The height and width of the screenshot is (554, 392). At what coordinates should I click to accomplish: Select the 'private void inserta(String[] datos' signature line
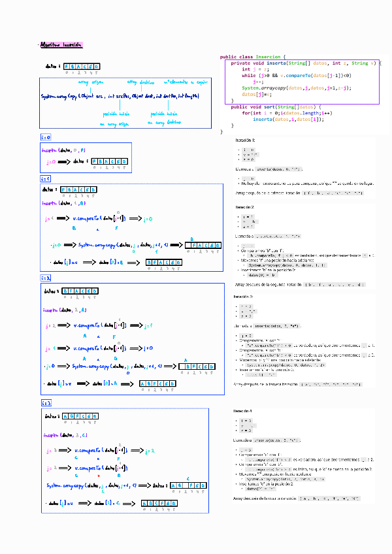[x=306, y=63]
